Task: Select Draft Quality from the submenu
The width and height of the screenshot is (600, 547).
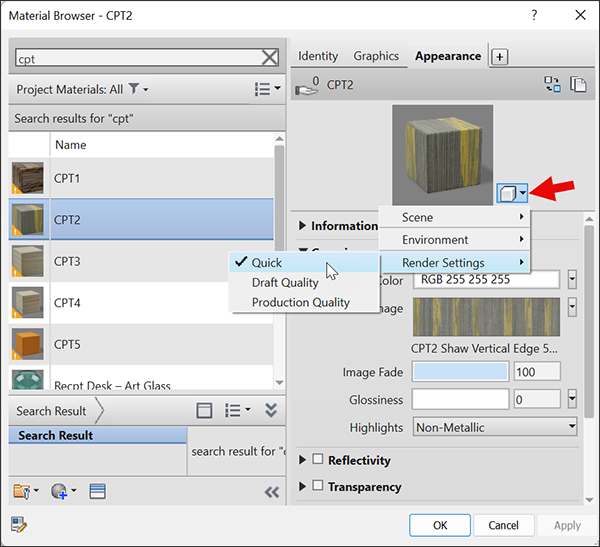Action: click(285, 282)
